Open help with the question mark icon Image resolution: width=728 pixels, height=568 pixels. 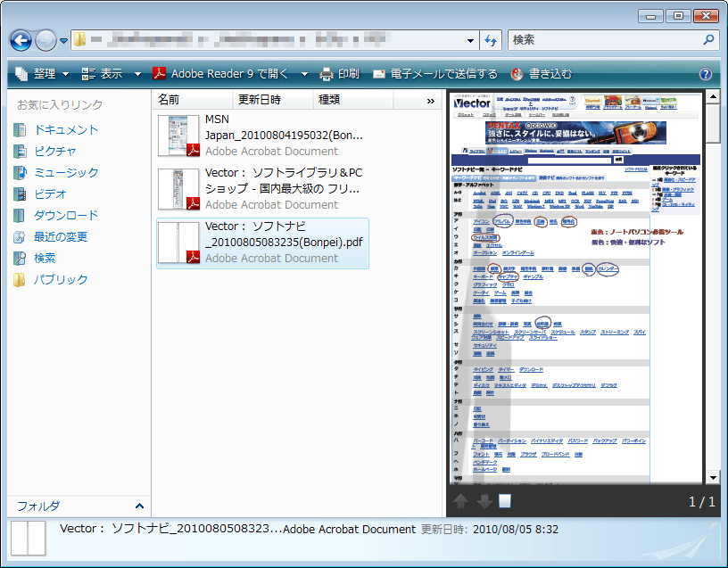point(705,74)
